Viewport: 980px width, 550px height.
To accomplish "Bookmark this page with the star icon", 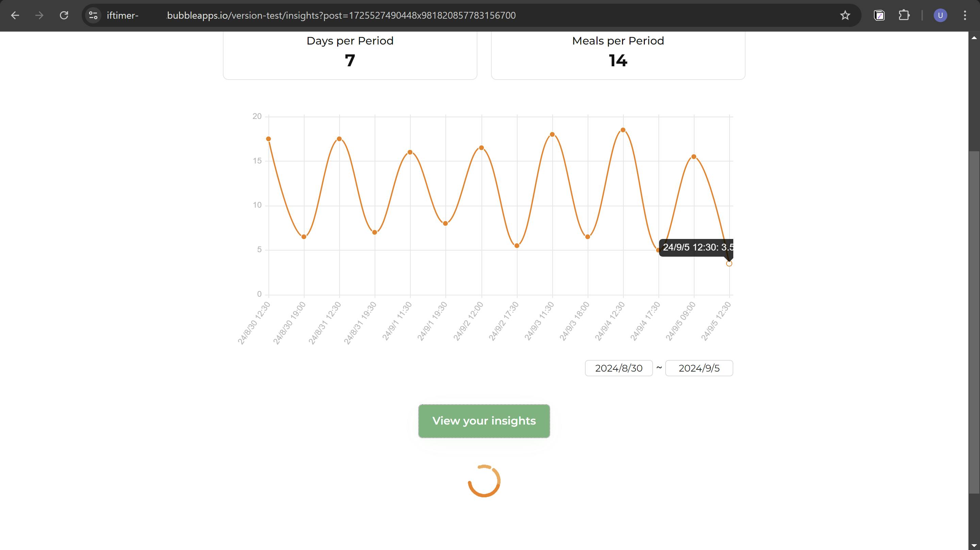I will 845,15.
